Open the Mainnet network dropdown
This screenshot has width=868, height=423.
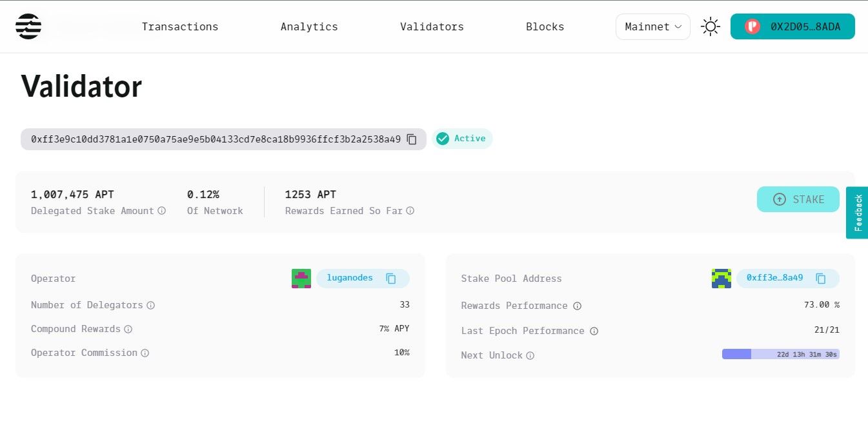(x=653, y=26)
